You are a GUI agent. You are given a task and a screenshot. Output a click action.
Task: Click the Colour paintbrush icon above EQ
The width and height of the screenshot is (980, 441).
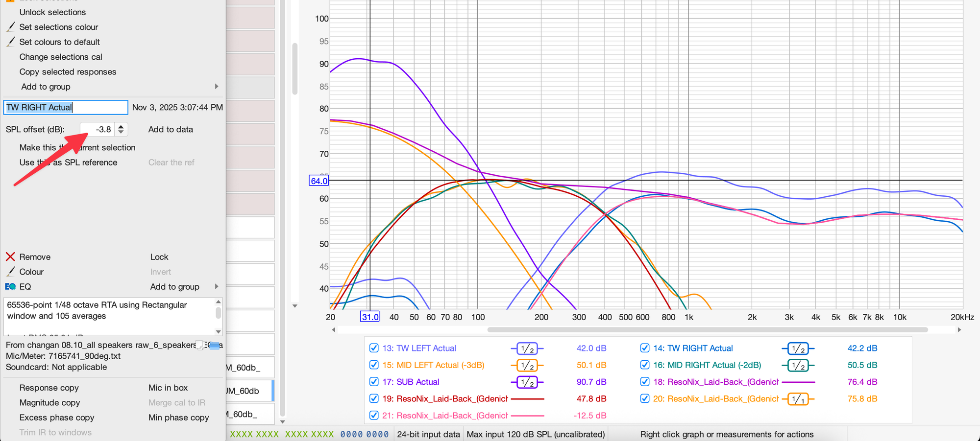click(10, 272)
